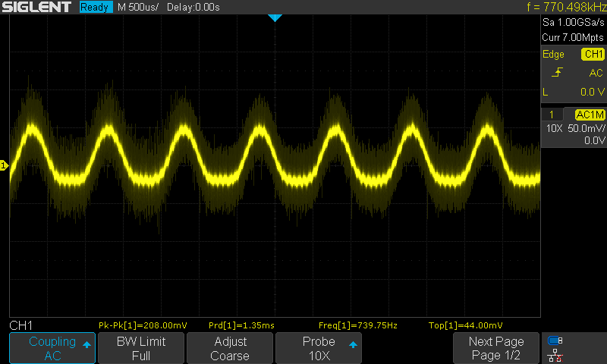The height and width of the screenshot is (364, 607).
Task: Click the Pk-Pk[1]=208.00mV measurement
Action: coord(143,325)
